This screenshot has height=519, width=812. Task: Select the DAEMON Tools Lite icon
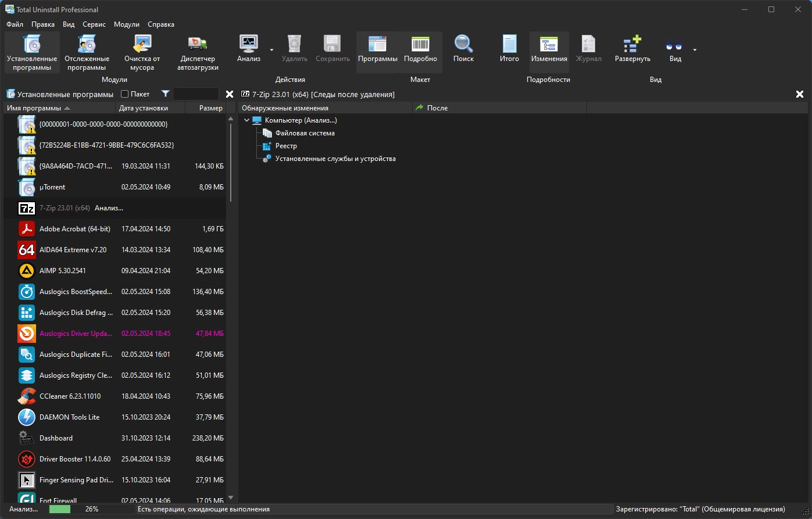[27, 417]
